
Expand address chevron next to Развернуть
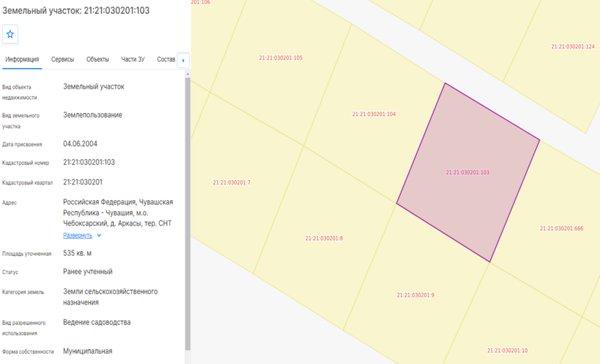pyautogui.click(x=99, y=236)
